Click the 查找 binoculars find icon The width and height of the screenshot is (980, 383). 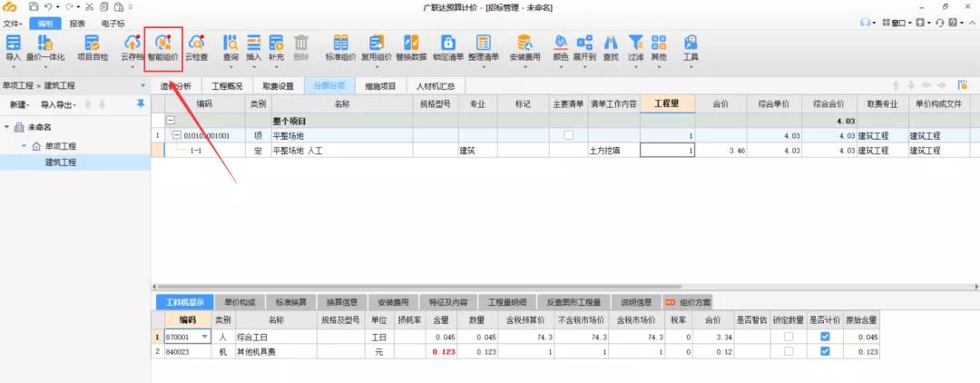pyautogui.click(x=611, y=43)
